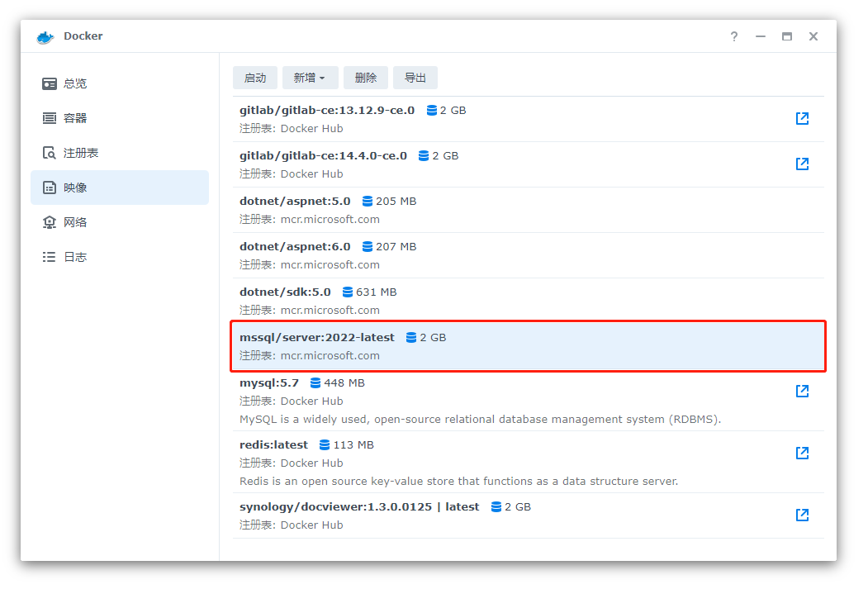Screen dimensions: 868x589
Task: Open external link for redis:latest image
Action: click(802, 454)
